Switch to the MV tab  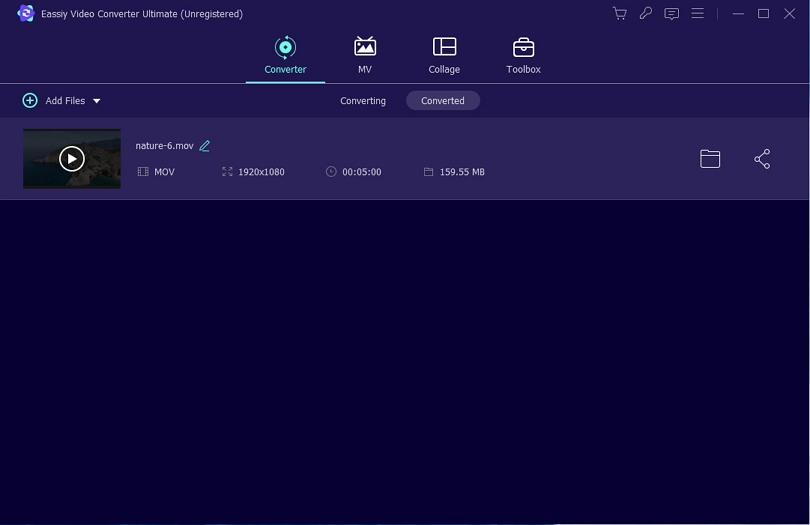pyautogui.click(x=365, y=55)
